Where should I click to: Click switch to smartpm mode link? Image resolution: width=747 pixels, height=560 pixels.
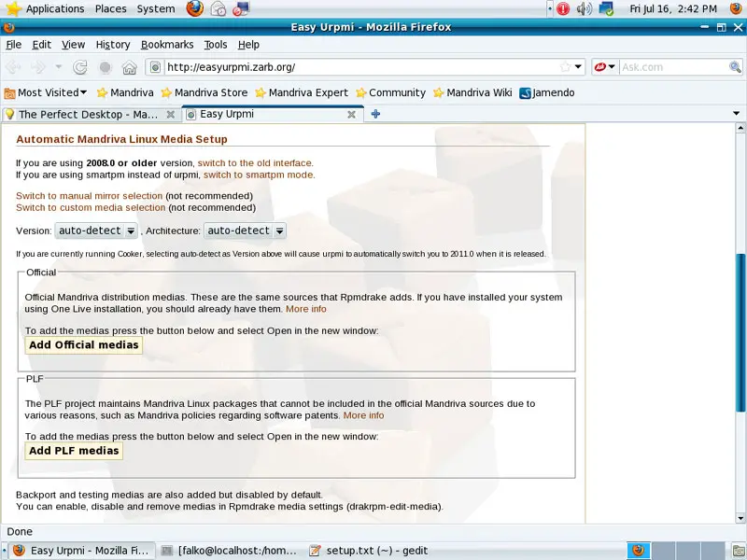(x=260, y=175)
